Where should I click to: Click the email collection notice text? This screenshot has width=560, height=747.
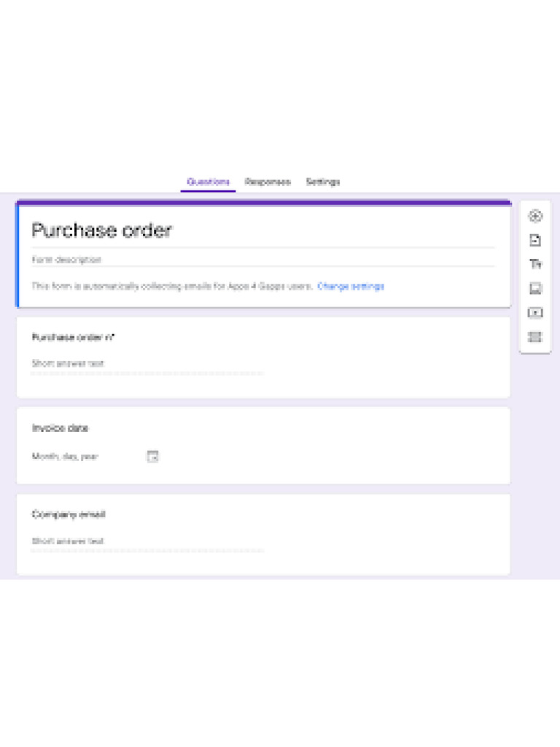(171, 287)
